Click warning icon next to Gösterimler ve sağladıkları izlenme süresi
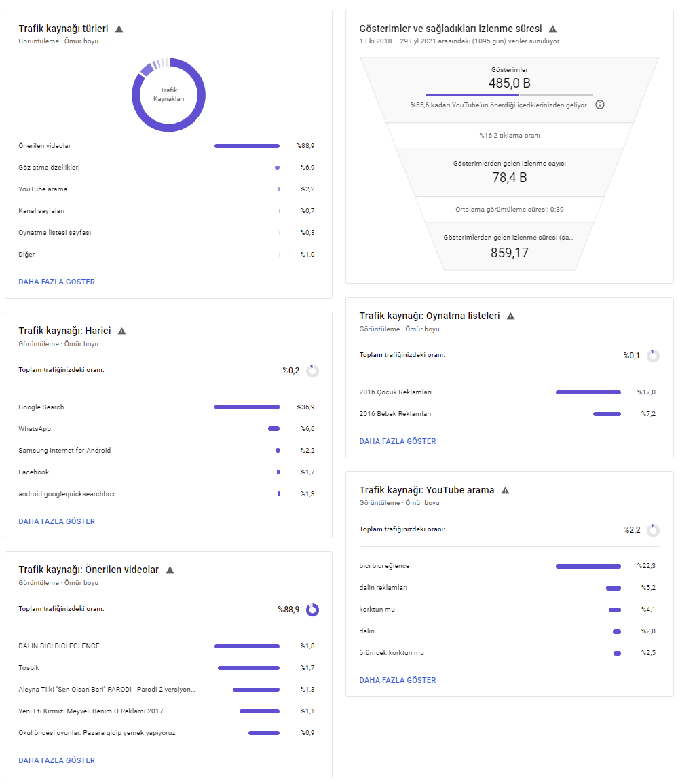This screenshot has height=784, width=697. click(x=552, y=29)
